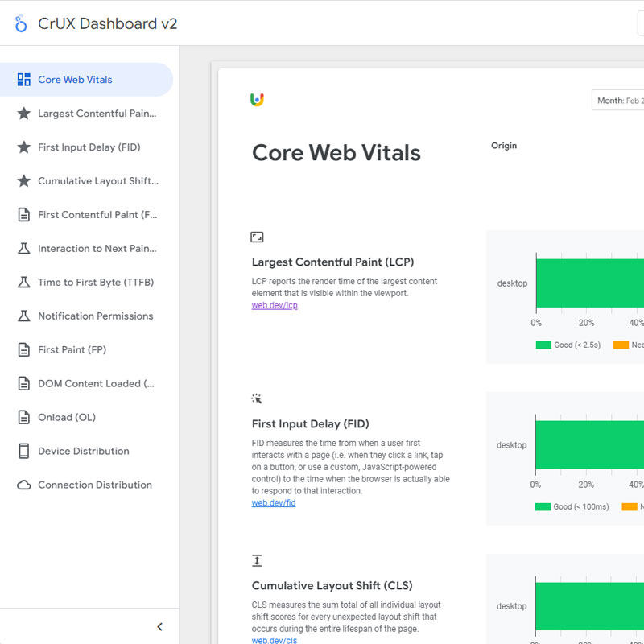Click the flask icon beside Time to First Byte
This screenshot has height=644, width=644.
pyautogui.click(x=24, y=283)
